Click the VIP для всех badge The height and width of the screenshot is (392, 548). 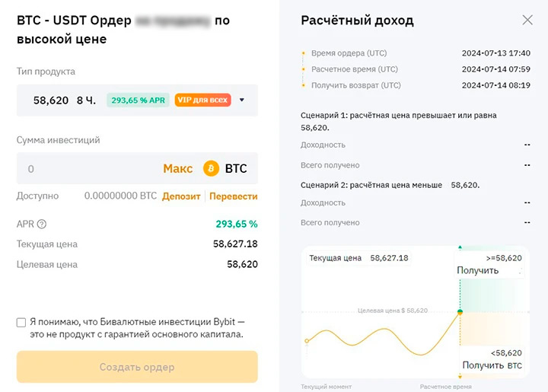click(202, 100)
